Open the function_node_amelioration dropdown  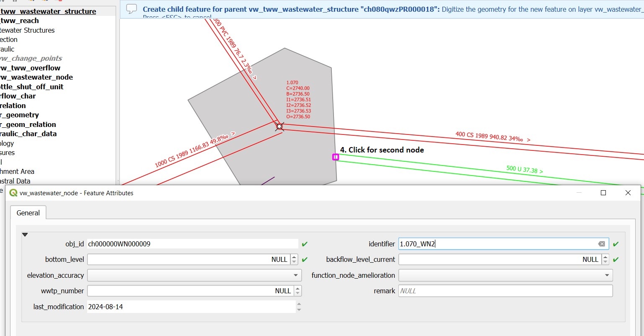click(505, 275)
